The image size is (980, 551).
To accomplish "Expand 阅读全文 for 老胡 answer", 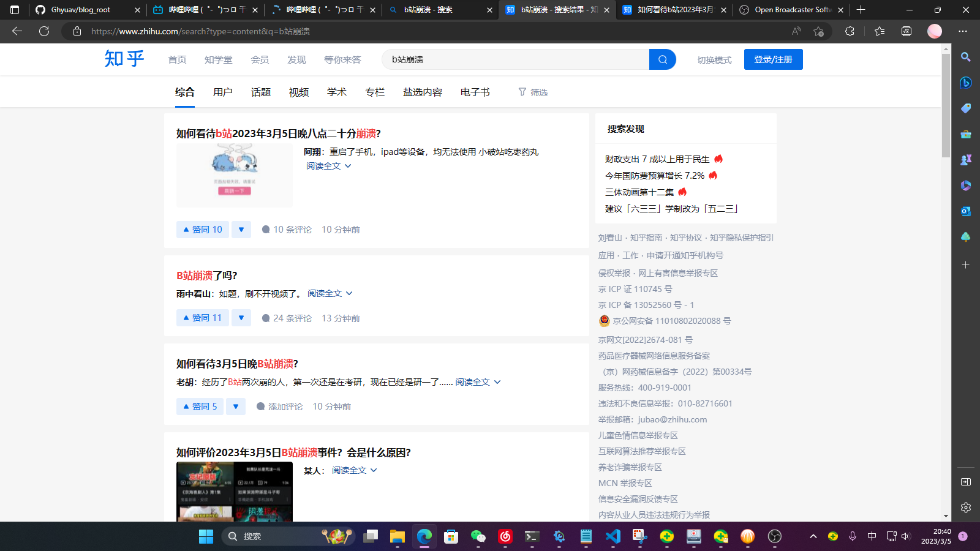I will pyautogui.click(x=478, y=382).
